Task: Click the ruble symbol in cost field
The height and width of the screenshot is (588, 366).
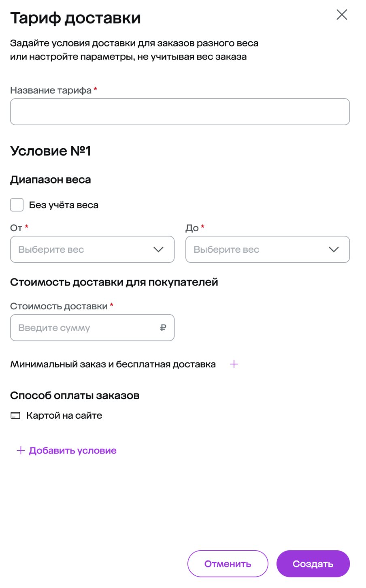Action: (x=163, y=328)
